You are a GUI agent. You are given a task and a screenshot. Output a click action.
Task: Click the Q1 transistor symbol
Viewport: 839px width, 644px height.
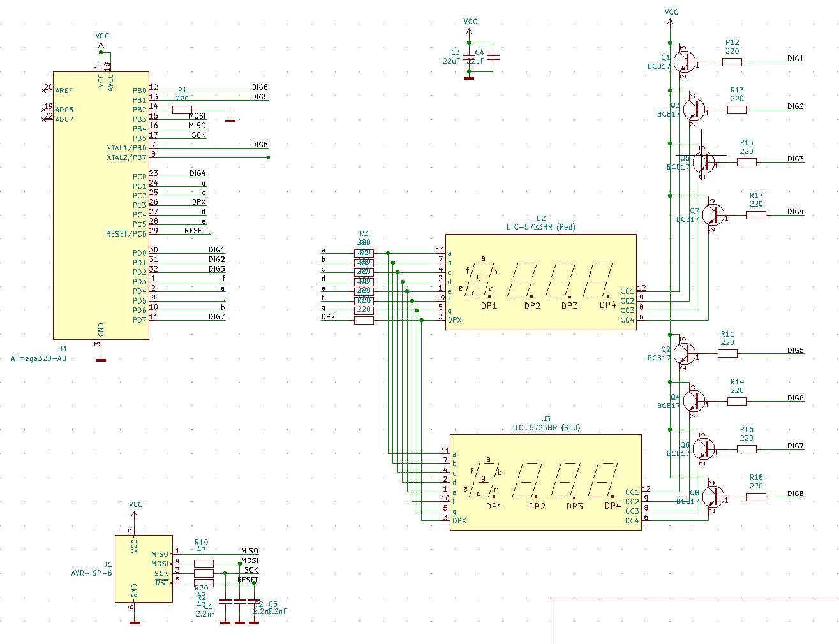pyautogui.click(x=685, y=62)
